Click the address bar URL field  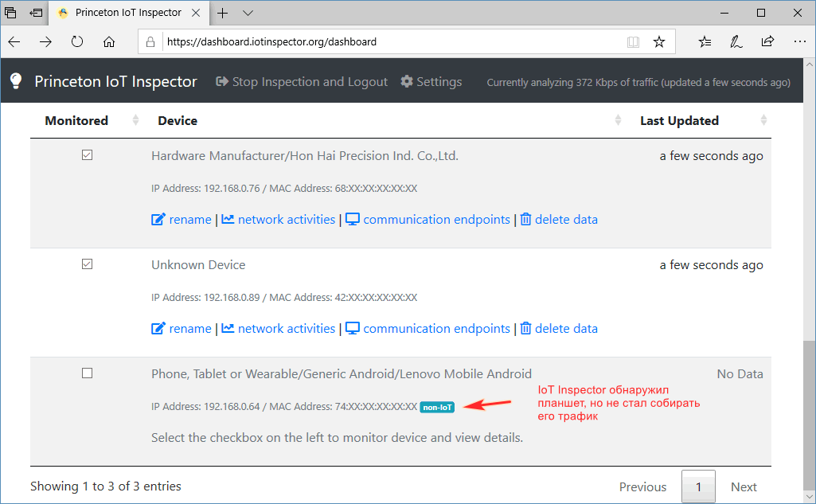[x=393, y=42]
